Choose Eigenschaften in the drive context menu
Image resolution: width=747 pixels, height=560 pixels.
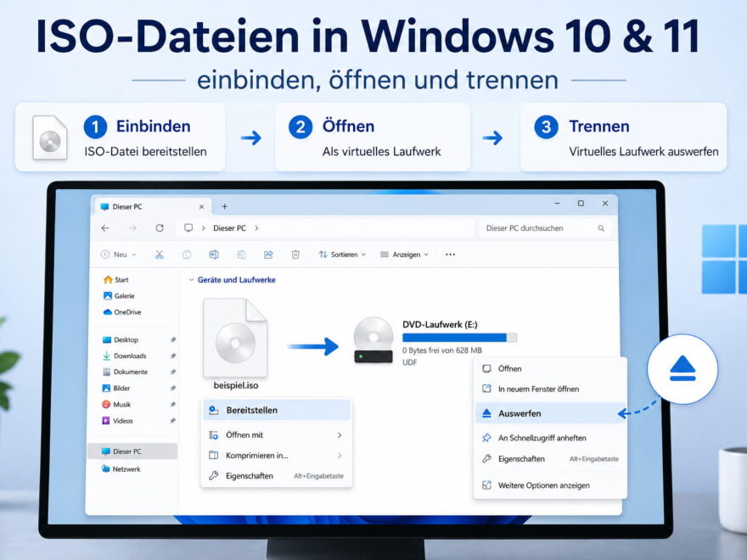tap(550, 458)
